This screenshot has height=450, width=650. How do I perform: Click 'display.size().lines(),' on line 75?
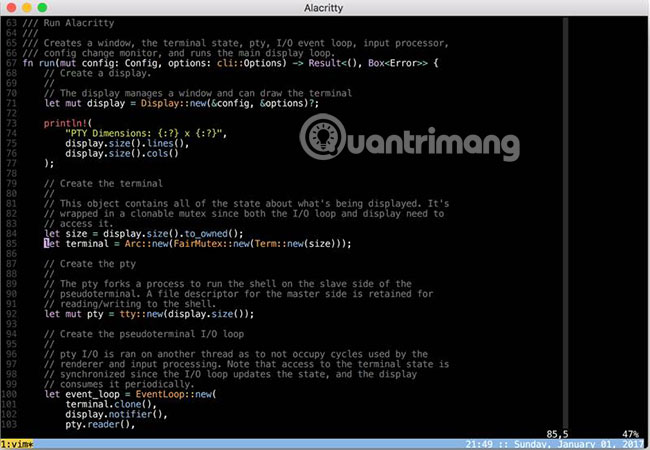pos(127,143)
